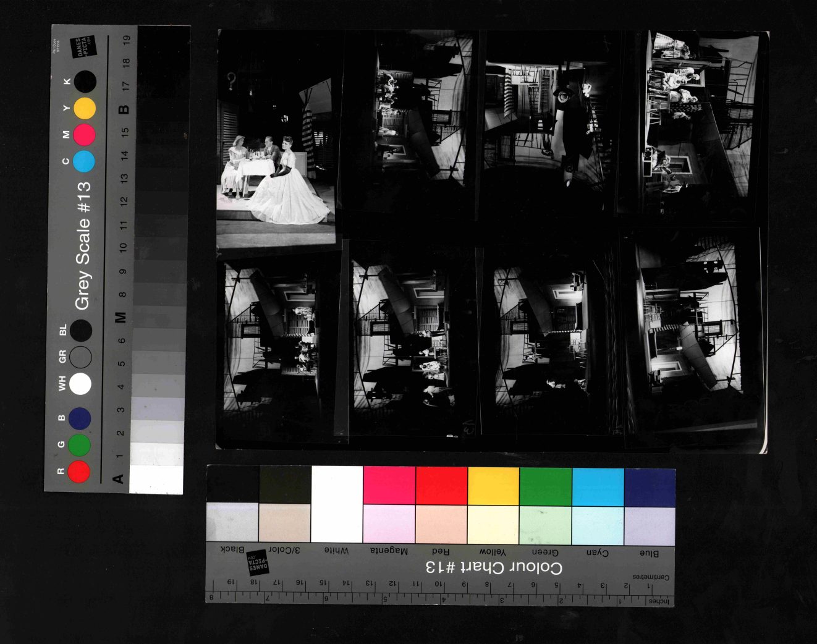
Task: Pick the large white patch on Colour Chart
Action: [337, 504]
